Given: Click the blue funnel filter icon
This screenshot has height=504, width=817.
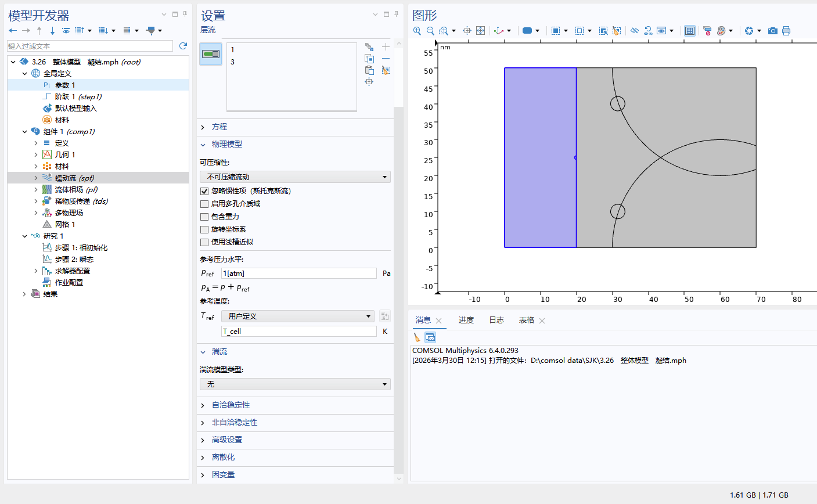Looking at the screenshot, I should 151,31.
